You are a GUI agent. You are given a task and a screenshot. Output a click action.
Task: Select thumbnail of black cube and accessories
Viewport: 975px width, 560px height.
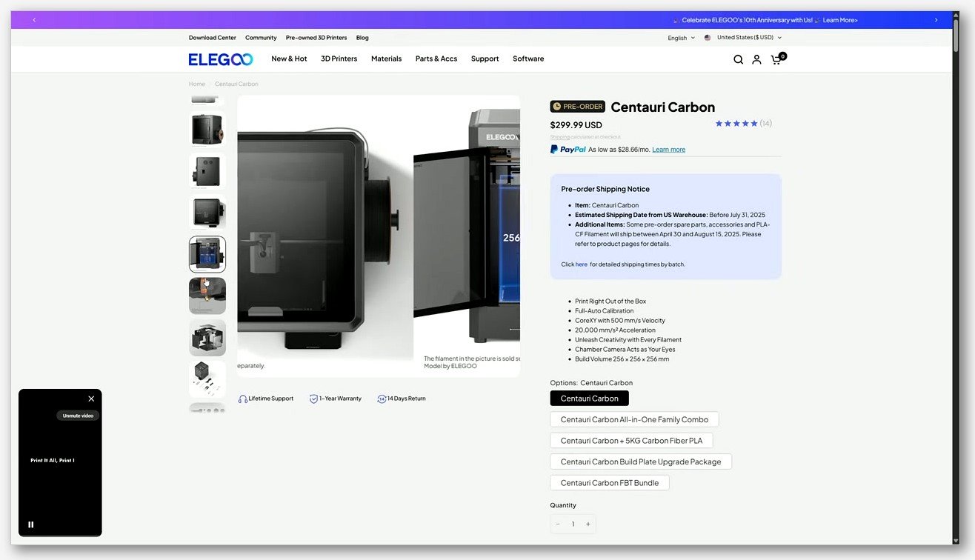coord(207,379)
